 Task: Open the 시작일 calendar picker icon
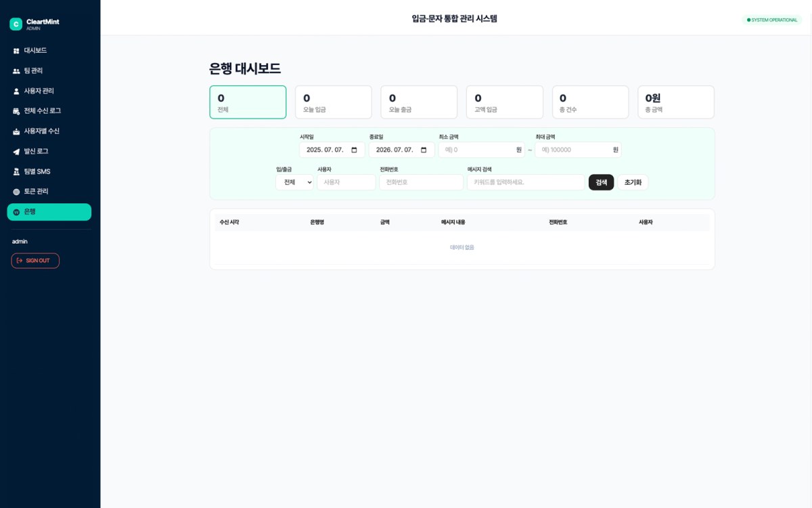click(354, 150)
